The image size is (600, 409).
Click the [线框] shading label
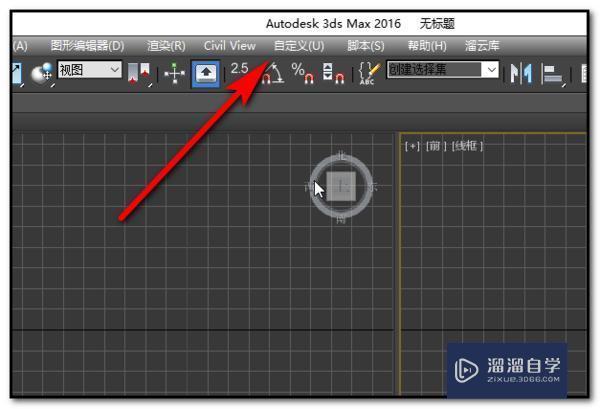coord(467,146)
